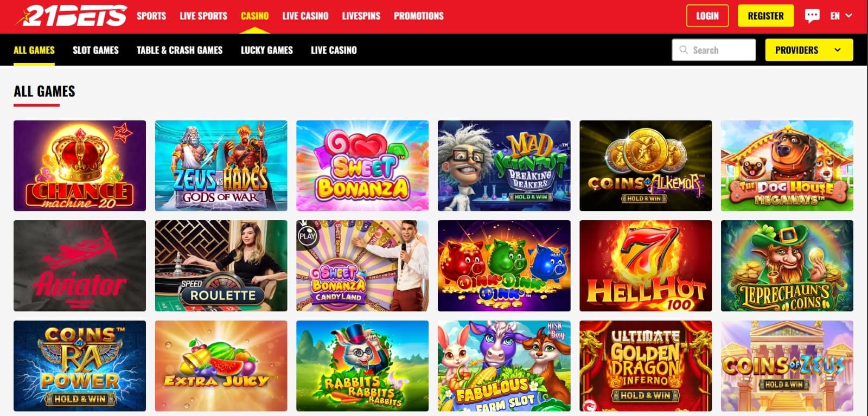Click the 21Bets logo
Screen dimensions: 868x416
pos(71,16)
